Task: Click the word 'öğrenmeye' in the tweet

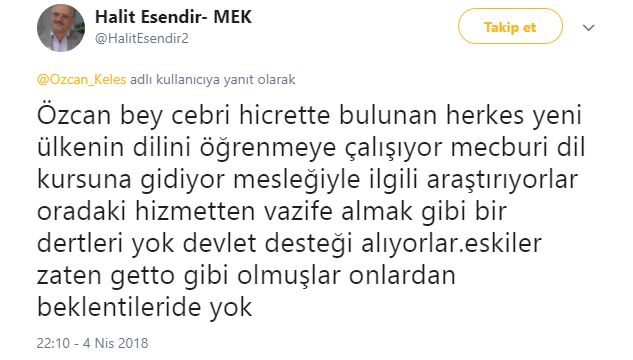Action: (x=268, y=148)
